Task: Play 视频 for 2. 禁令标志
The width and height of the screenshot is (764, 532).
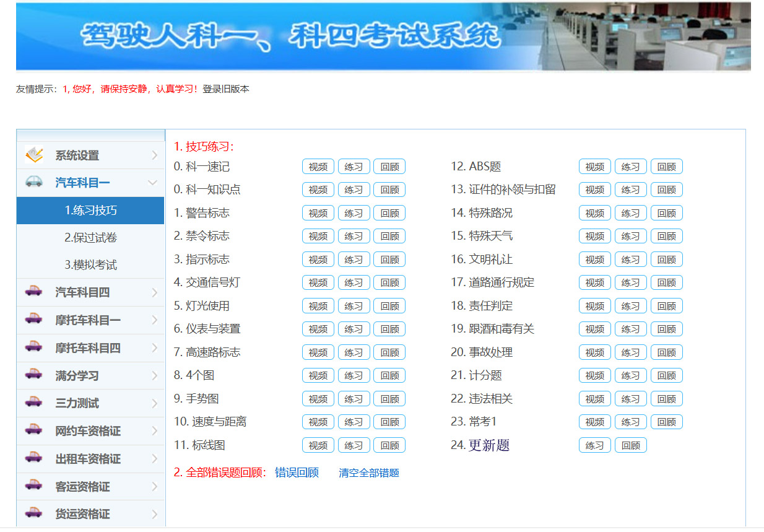Action: [x=318, y=236]
